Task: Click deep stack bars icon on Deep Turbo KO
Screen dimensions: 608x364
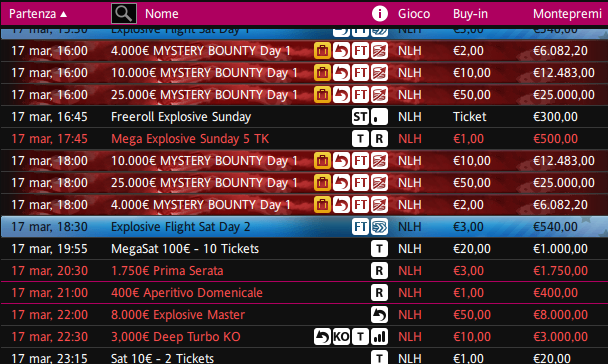Action: point(379,336)
